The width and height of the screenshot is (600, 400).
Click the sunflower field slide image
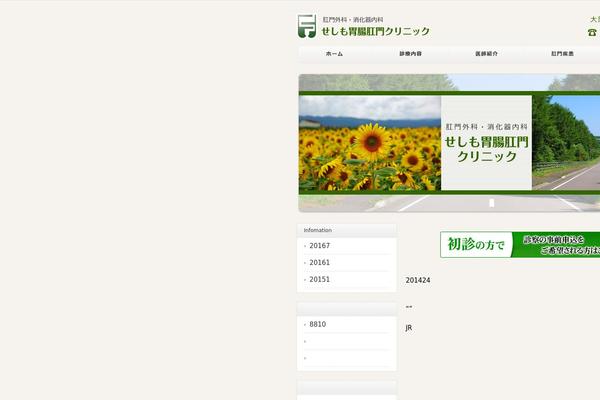[x=370, y=143]
